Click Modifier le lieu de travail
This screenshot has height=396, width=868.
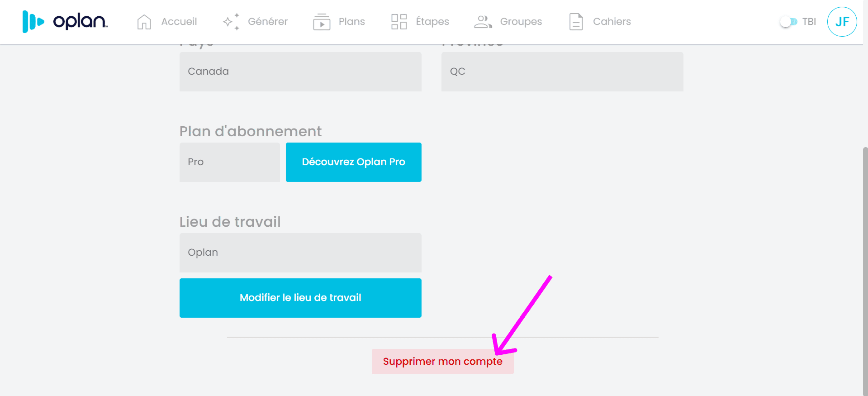[x=300, y=298]
